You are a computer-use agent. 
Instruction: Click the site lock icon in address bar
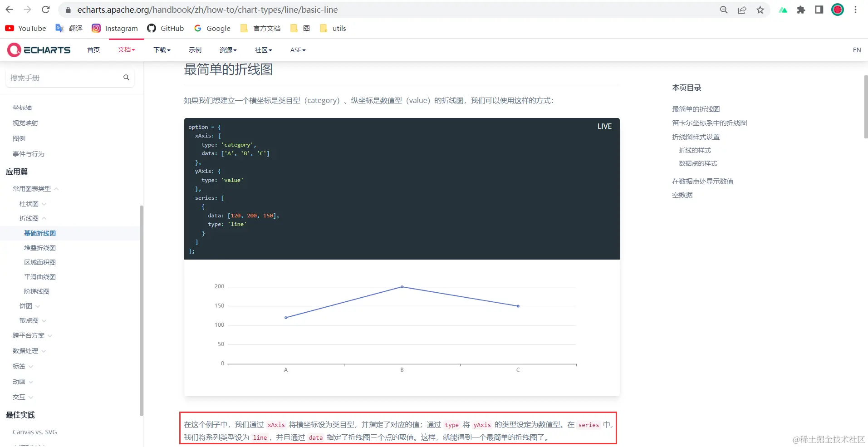(69, 10)
